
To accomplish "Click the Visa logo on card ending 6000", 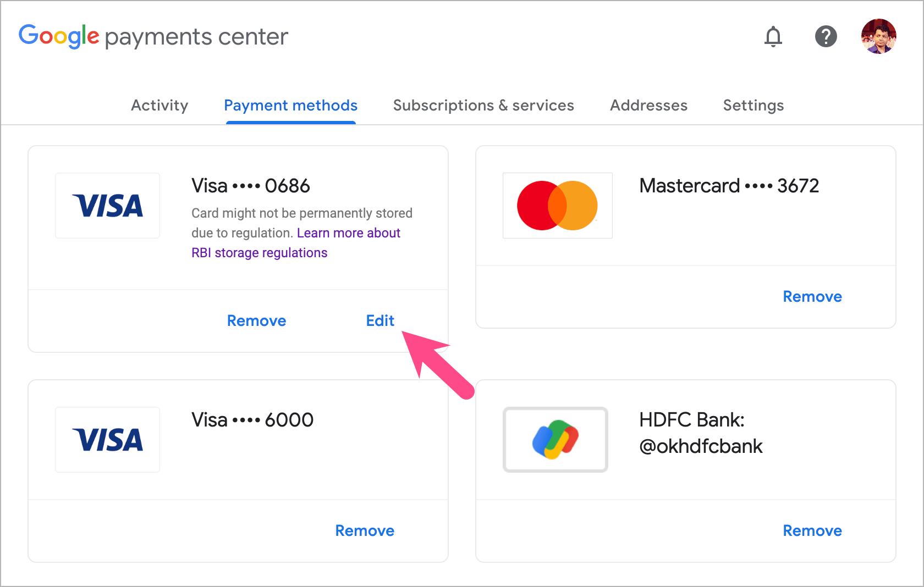I will pos(107,440).
